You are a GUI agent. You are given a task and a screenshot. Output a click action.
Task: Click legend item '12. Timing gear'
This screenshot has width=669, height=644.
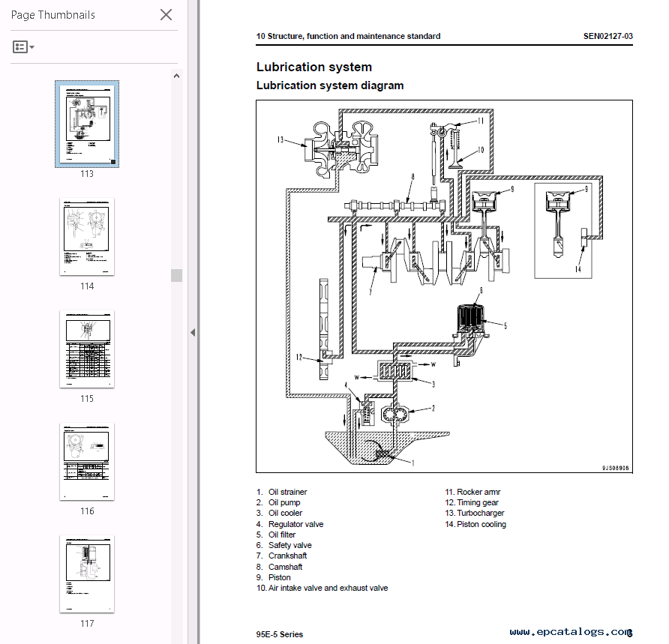(472, 502)
